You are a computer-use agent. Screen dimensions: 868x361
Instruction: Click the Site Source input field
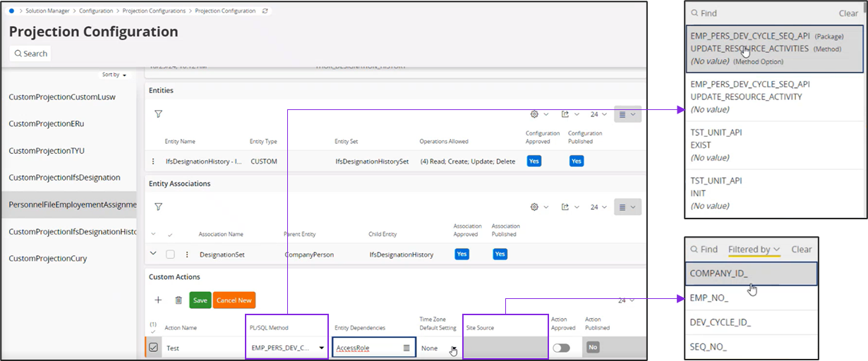(505, 348)
